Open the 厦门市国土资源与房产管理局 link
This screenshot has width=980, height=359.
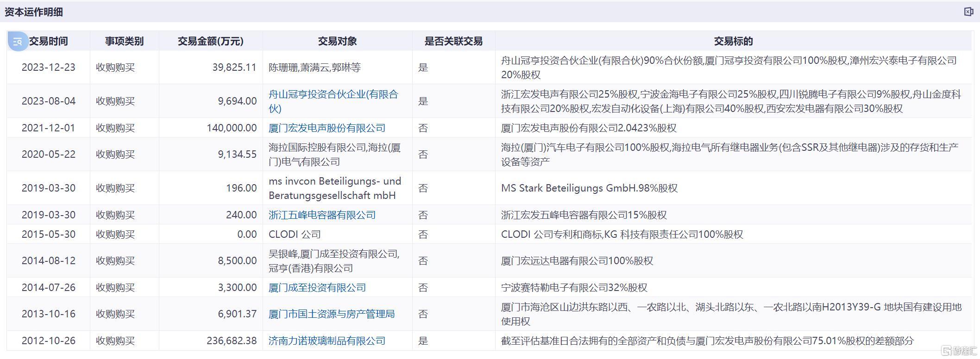pyautogui.click(x=332, y=314)
